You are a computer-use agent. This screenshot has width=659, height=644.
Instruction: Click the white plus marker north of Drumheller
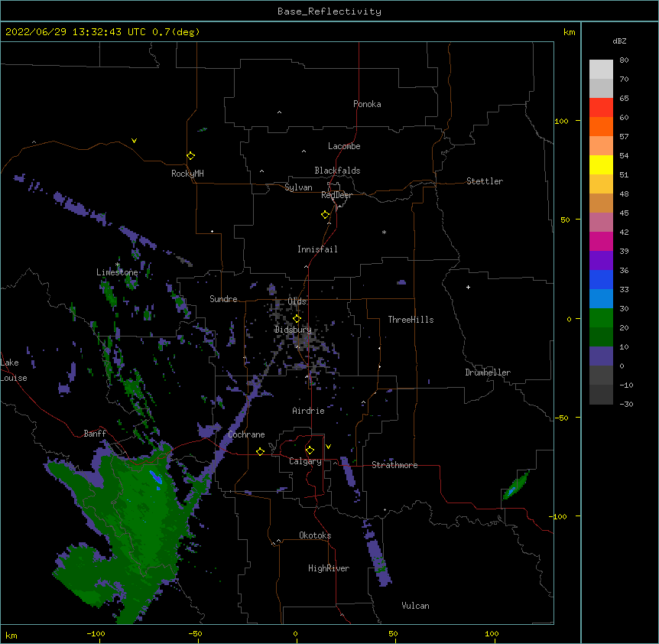(x=468, y=287)
